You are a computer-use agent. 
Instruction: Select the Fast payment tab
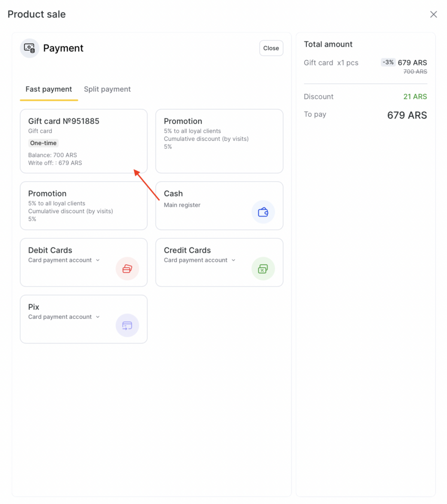[x=49, y=89]
